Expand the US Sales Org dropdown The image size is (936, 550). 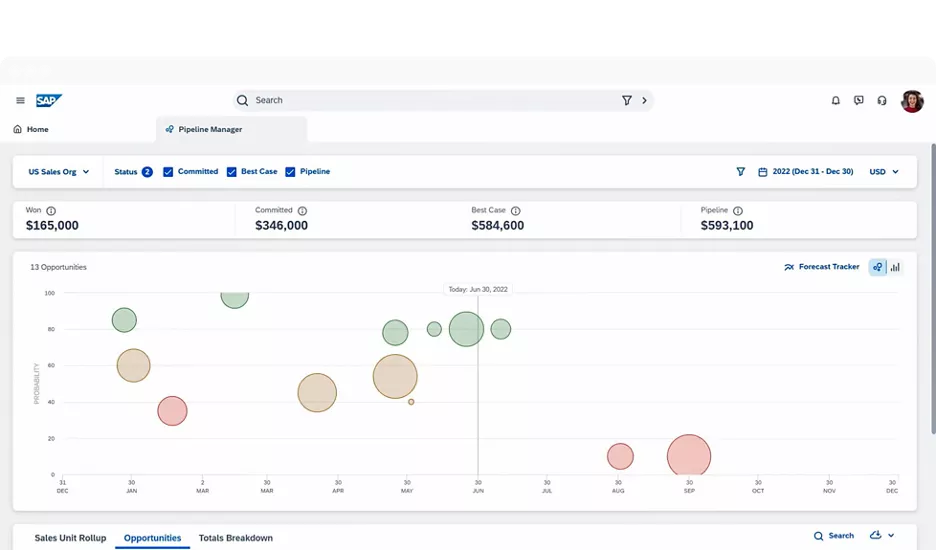[58, 171]
